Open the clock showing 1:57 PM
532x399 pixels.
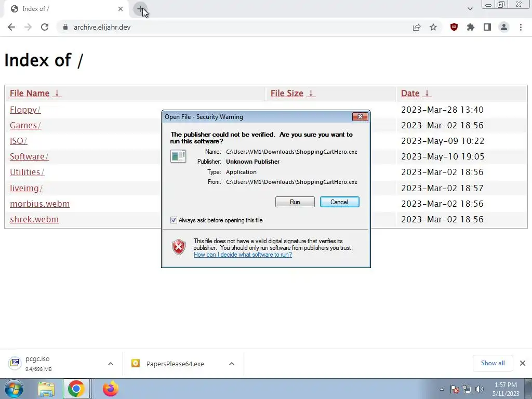pos(506,389)
